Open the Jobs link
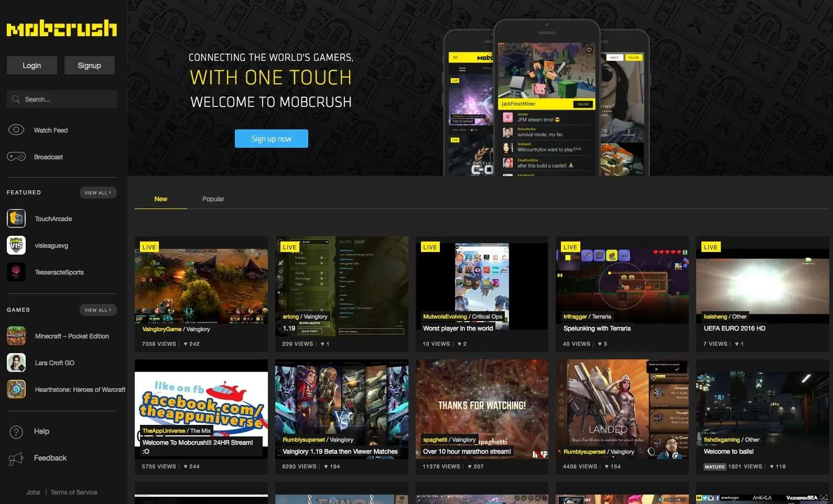 (33, 492)
